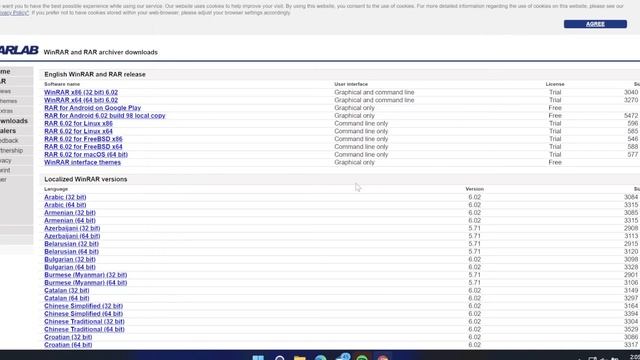The height and width of the screenshot is (360, 640).
Task: Click the 'Localized WinRAR versions' heading
Action: (86, 179)
